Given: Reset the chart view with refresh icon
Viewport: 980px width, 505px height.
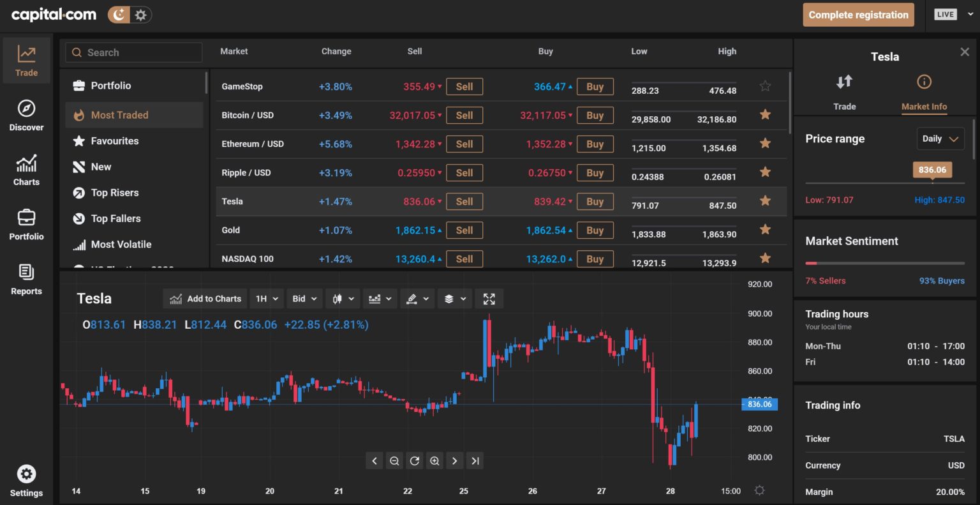Looking at the screenshot, I should pyautogui.click(x=415, y=461).
